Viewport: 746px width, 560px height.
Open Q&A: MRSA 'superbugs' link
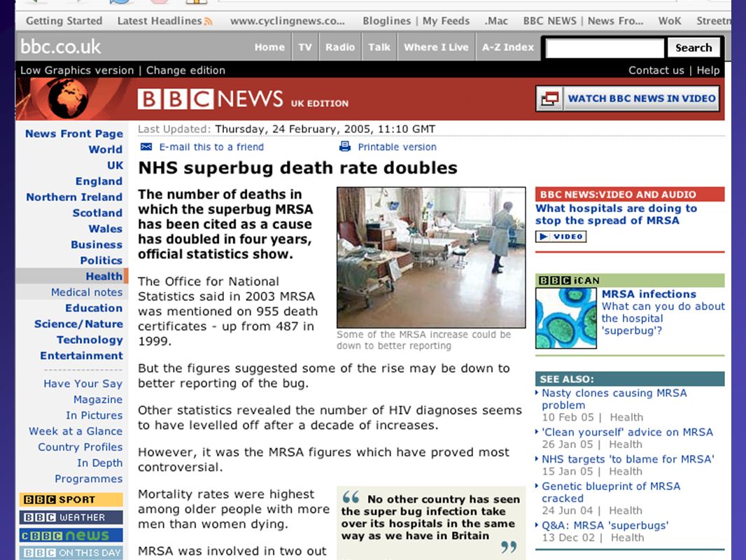pos(605,525)
